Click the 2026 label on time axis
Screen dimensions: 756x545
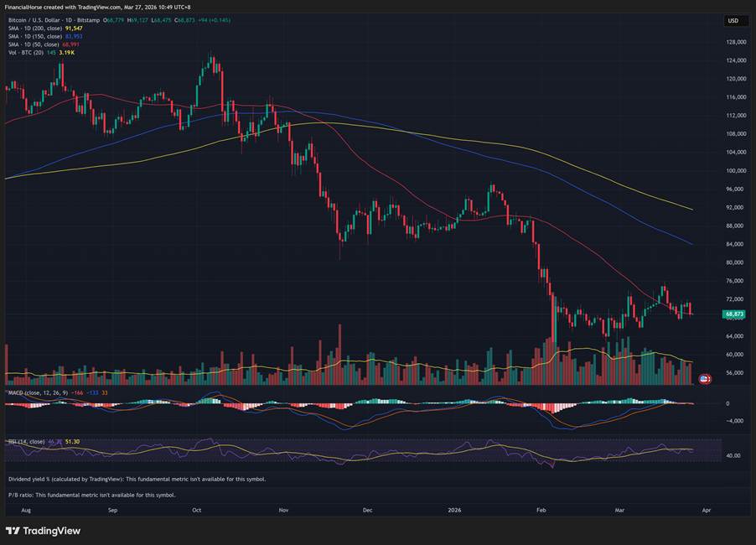454,509
